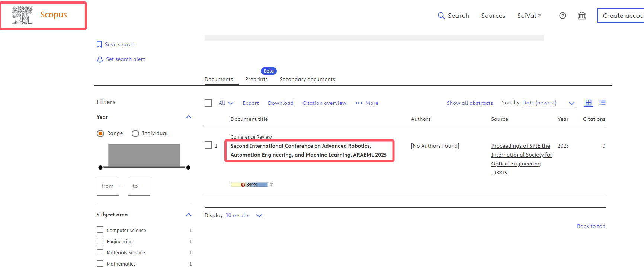
Task: Switch to list view icon
Action: [x=602, y=103]
